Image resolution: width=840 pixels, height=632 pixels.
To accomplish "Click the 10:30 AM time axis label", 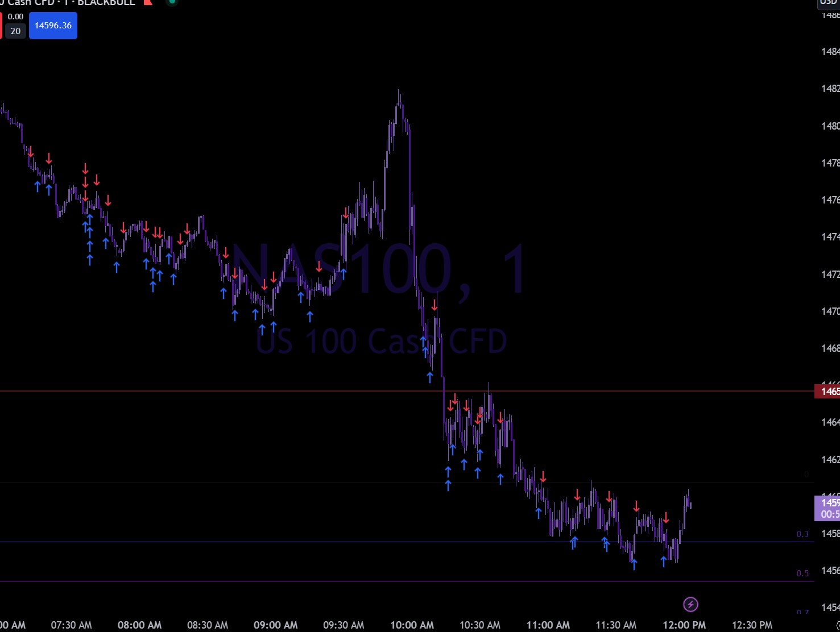I will tap(480, 625).
